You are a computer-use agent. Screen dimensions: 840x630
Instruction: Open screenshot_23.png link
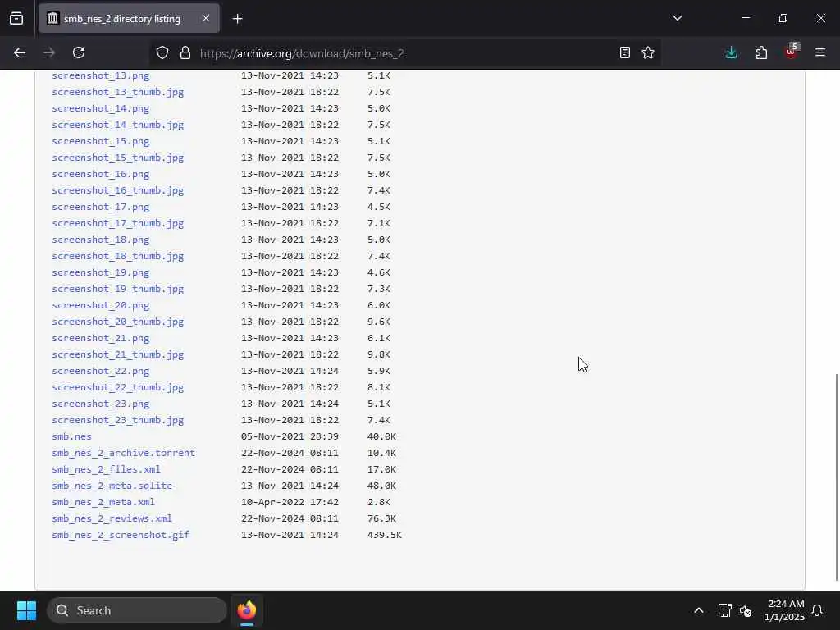coord(101,404)
